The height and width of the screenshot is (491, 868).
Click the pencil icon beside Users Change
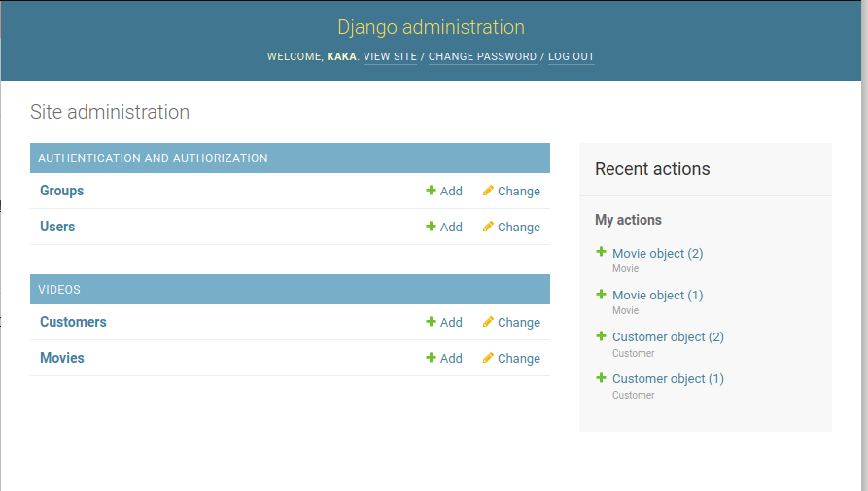pyautogui.click(x=488, y=227)
